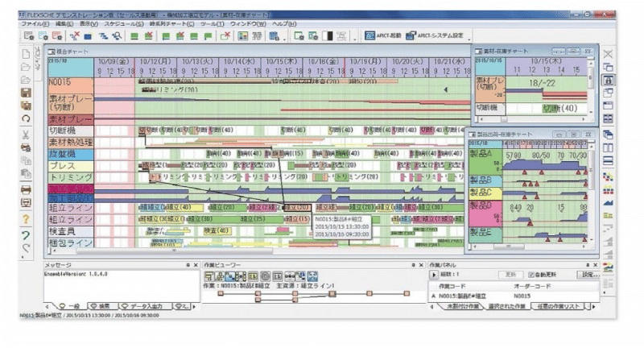Select the プレス resource row label
Screen dimensions: 644x348
tap(71, 166)
